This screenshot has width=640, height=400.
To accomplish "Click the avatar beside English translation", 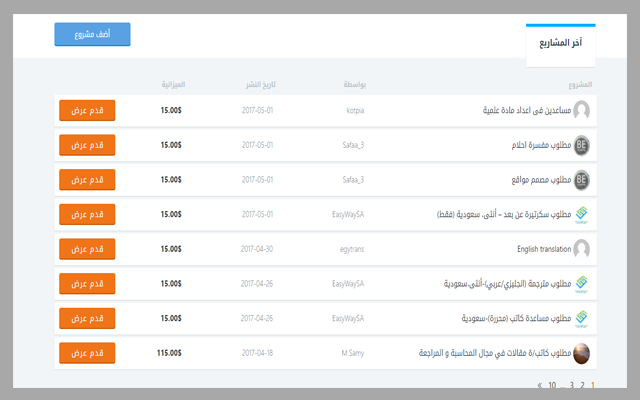I will click(581, 249).
